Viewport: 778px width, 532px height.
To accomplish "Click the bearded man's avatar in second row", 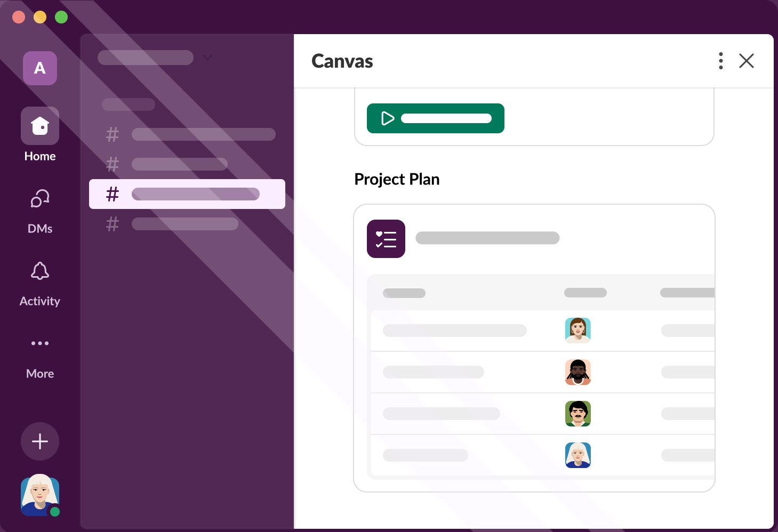I will pos(578,372).
